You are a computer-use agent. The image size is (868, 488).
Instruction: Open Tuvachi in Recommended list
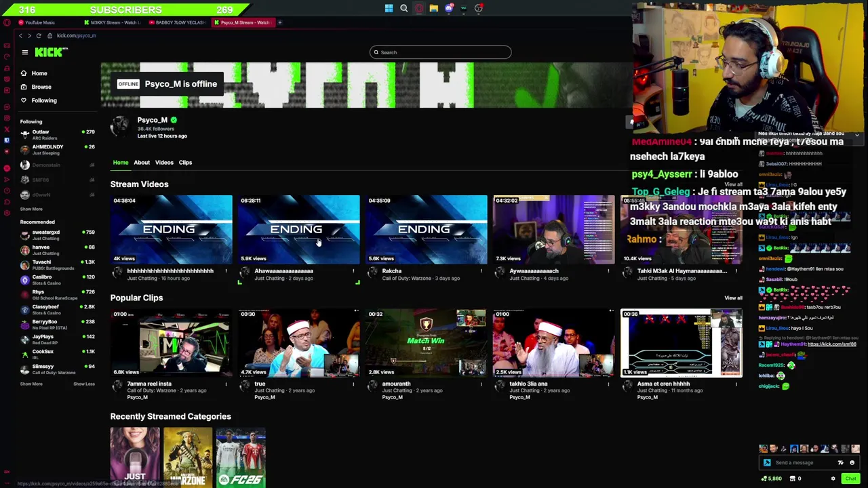pyautogui.click(x=57, y=264)
